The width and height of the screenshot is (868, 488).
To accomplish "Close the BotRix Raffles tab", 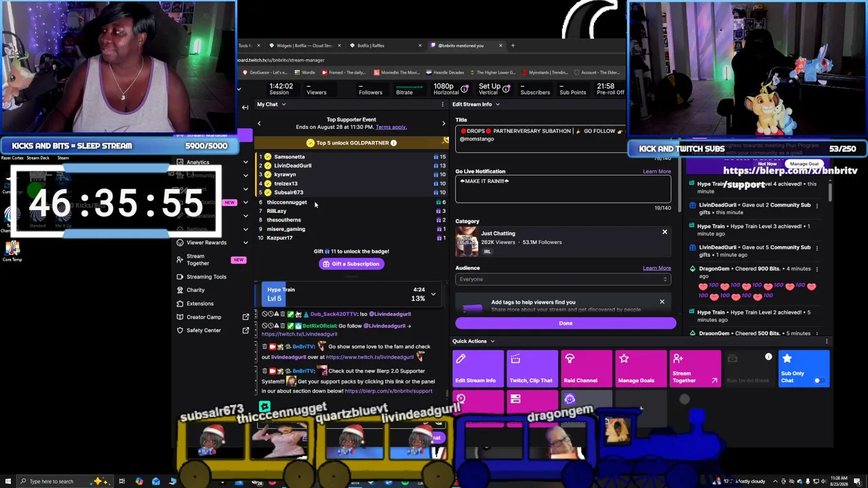I will click(420, 45).
